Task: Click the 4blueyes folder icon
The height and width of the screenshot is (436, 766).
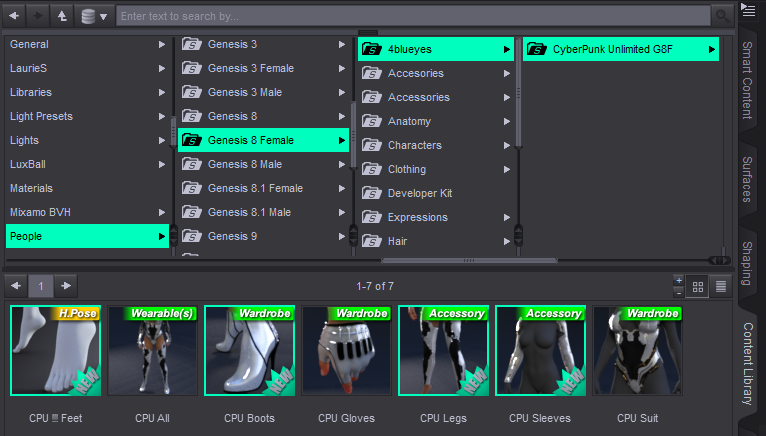Action: 372,49
